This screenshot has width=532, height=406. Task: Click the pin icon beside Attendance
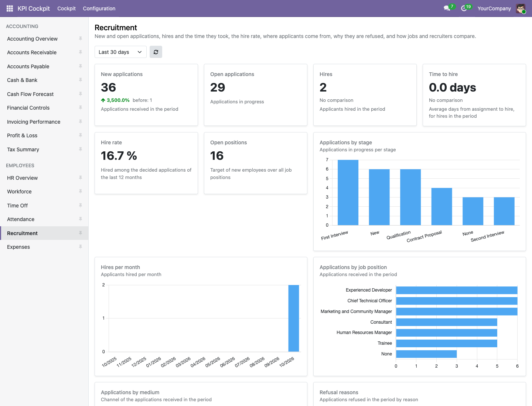click(81, 219)
